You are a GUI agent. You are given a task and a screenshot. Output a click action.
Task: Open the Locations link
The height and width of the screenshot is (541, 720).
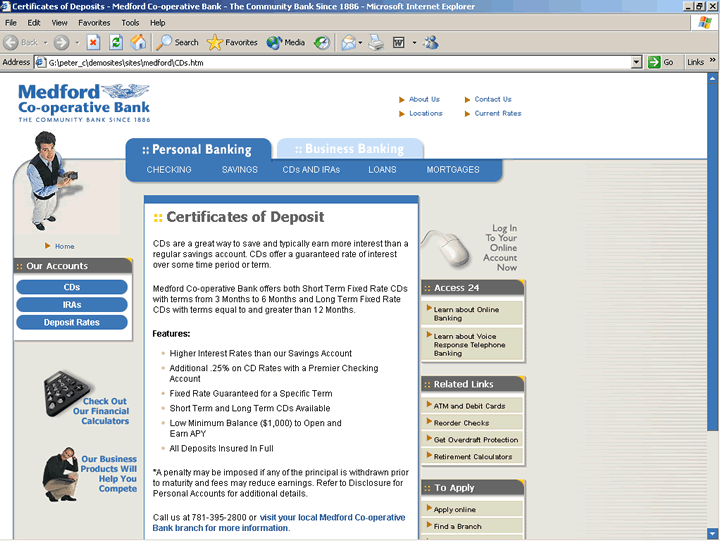pos(426,113)
